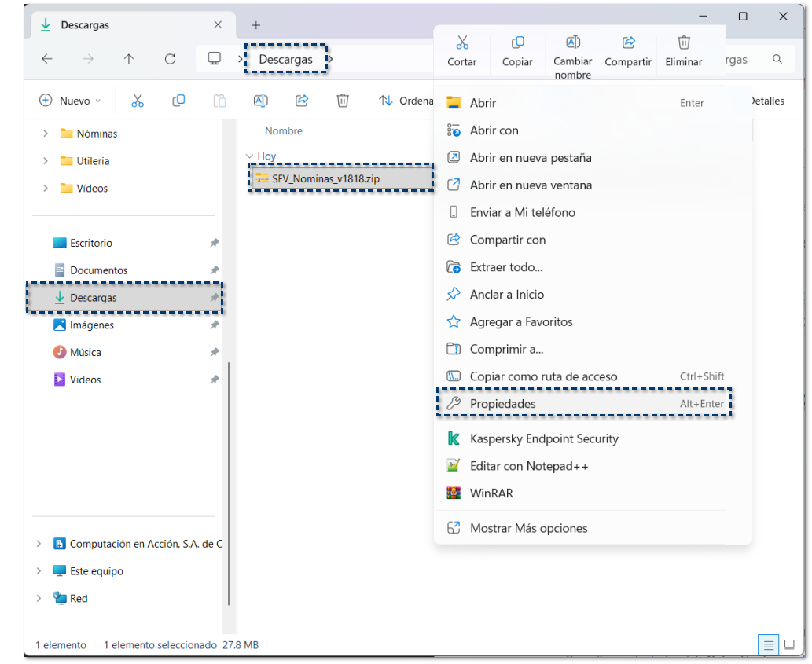Expand the Nóminas folder tree node

45,134
